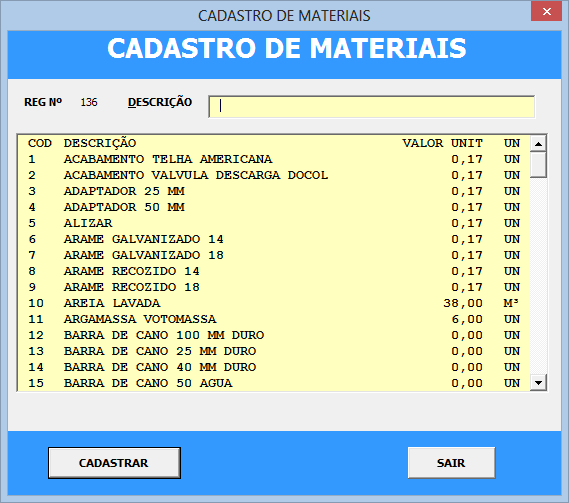Click the list scrollbar thumb
The width and height of the screenshot is (569, 503).
(x=539, y=165)
